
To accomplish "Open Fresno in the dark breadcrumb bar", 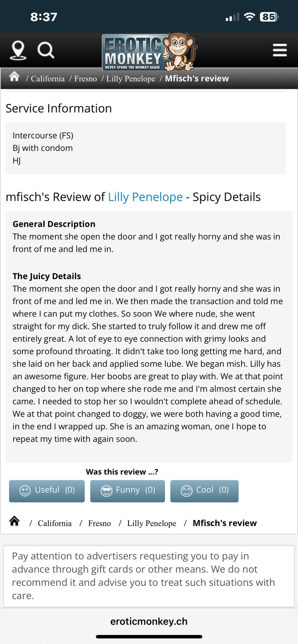I will click(86, 79).
